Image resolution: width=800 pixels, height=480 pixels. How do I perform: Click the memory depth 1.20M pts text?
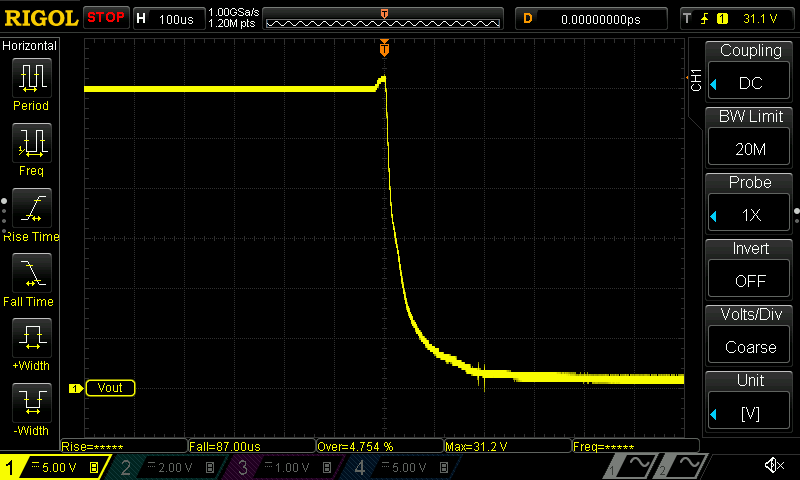click(x=232, y=23)
